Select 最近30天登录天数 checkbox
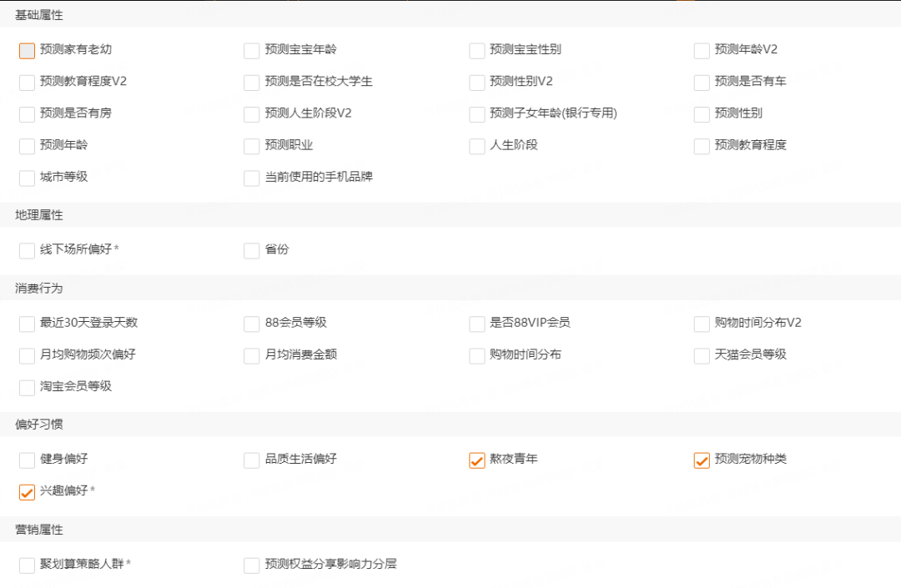Image resolution: width=901 pixels, height=588 pixels. click(26, 324)
